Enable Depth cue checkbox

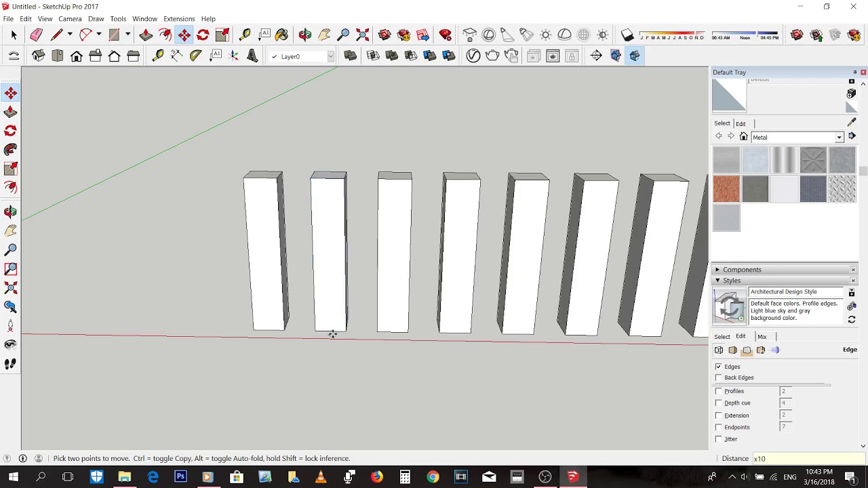tap(718, 403)
